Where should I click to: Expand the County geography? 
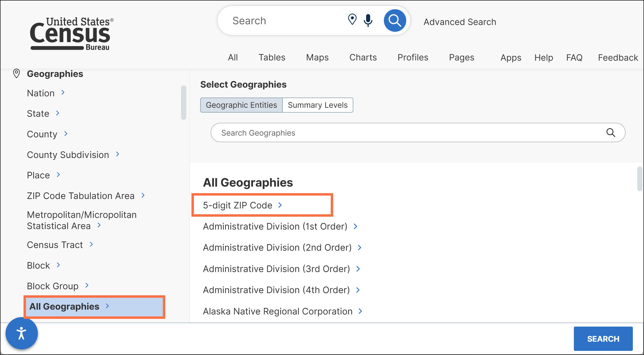47,134
